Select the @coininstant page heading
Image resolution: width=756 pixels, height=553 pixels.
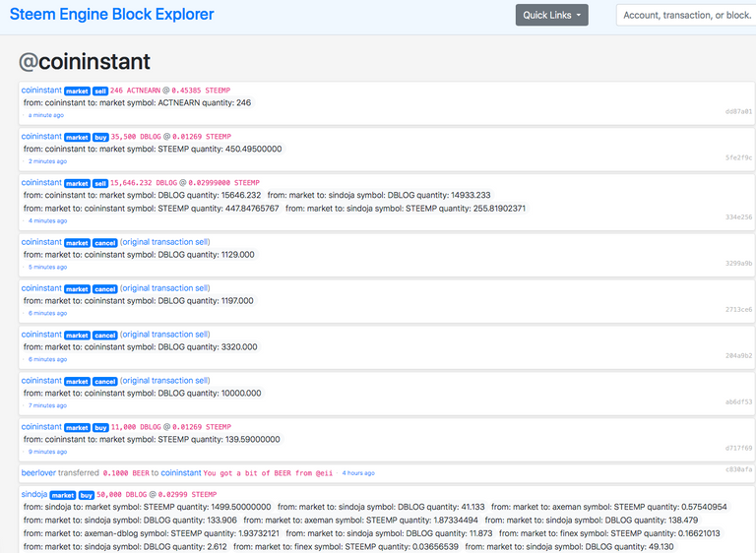85,62
